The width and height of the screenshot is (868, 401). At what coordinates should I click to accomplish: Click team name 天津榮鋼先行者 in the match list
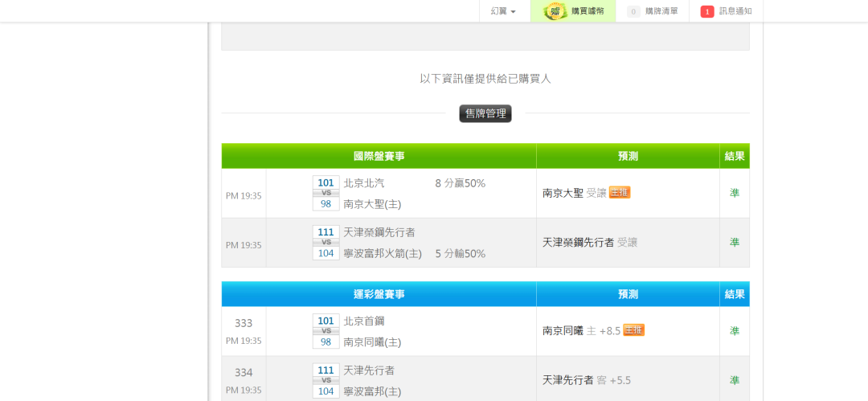379,232
